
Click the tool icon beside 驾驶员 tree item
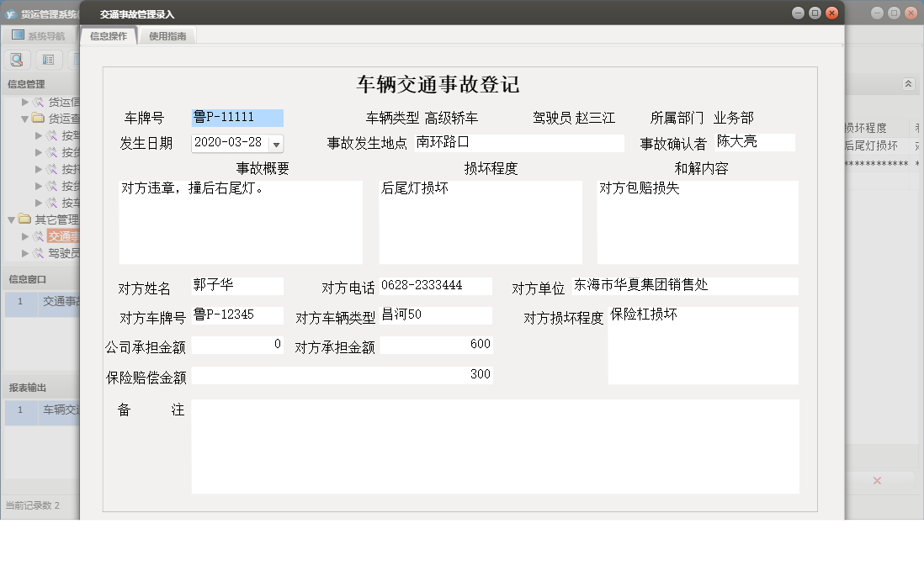pyautogui.click(x=39, y=252)
